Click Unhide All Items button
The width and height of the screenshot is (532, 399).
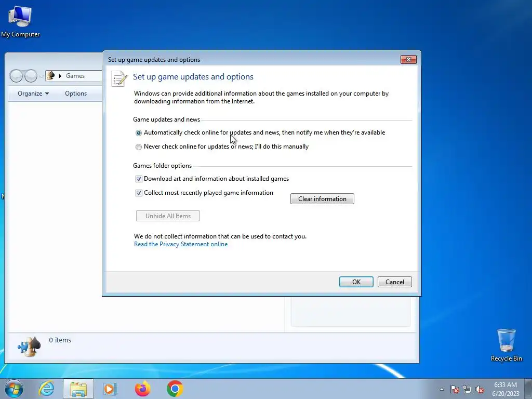(168, 216)
